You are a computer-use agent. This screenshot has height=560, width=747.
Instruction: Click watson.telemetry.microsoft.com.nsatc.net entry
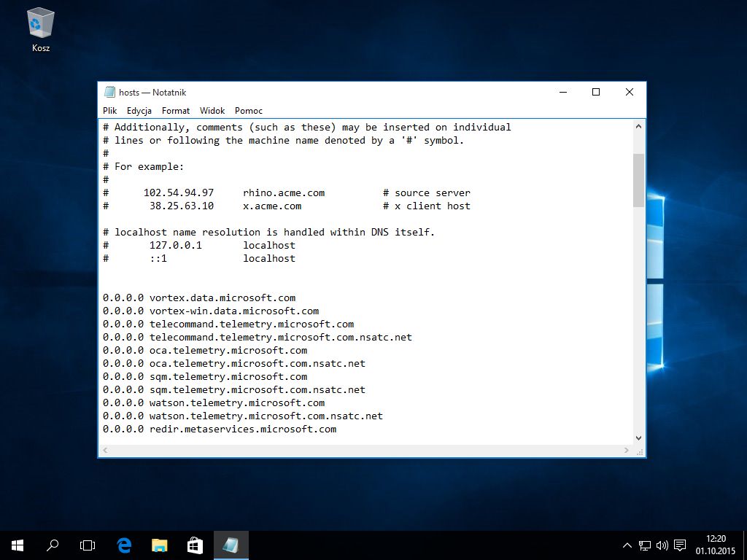coord(243,416)
